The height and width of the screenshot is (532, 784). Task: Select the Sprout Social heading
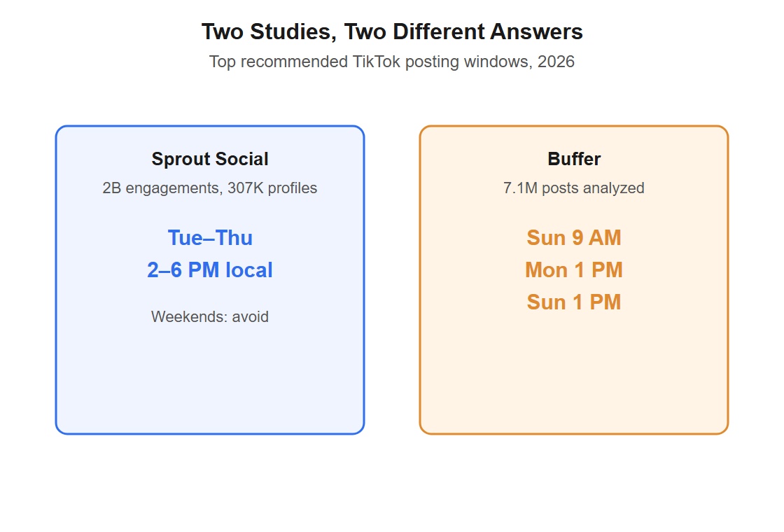point(210,159)
